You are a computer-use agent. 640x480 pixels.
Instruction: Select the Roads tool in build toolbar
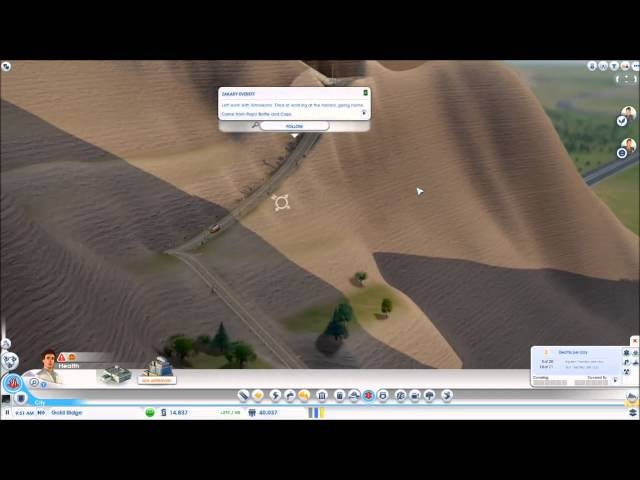[243, 396]
